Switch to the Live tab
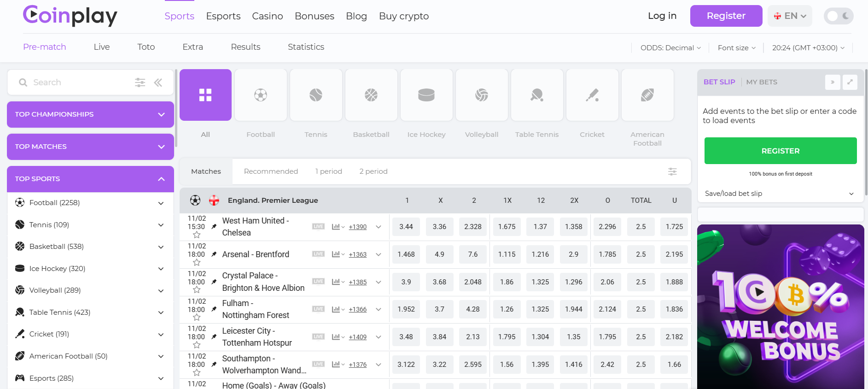The width and height of the screenshot is (868, 389). tap(102, 47)
